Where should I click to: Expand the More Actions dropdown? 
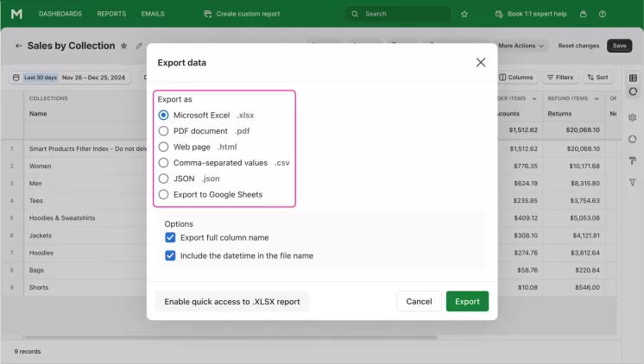click(x=521, y=46)
